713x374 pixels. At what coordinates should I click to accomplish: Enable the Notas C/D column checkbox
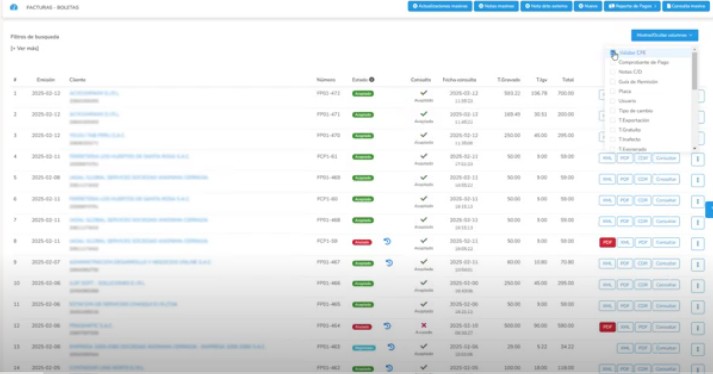[x=613, y=72]
